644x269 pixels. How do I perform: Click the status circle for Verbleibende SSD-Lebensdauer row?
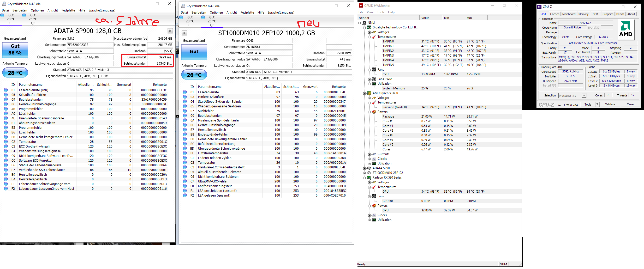tap(6, 170)
